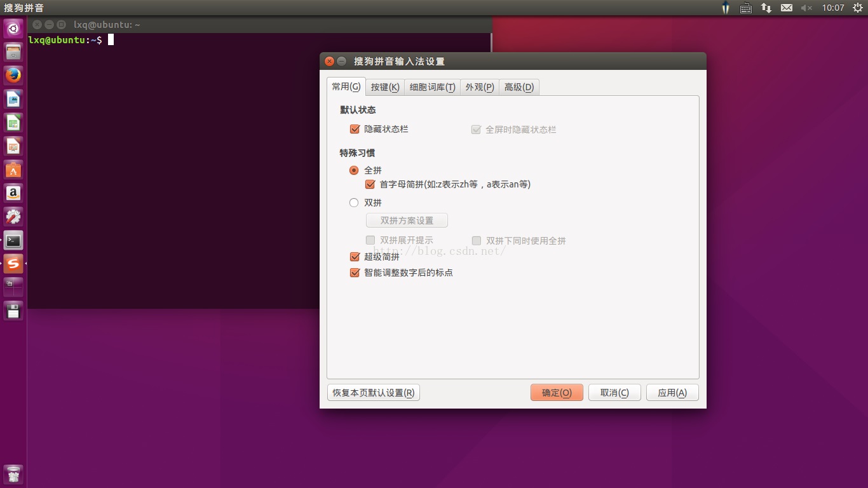Click the dialog title 搜狗拼音输入法设置
This screenshot has height=488, width=868.
tap(399, 62)
